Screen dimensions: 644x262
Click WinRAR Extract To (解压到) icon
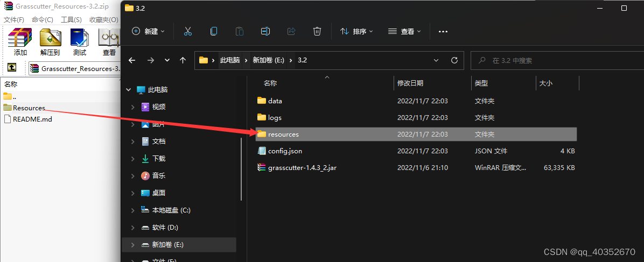point(50,42)
